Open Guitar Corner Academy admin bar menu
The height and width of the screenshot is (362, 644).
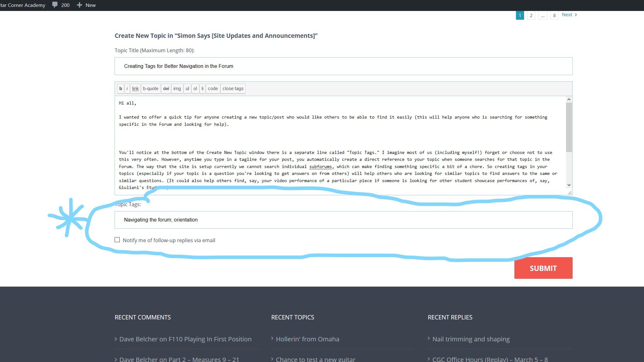pos(23,5)
